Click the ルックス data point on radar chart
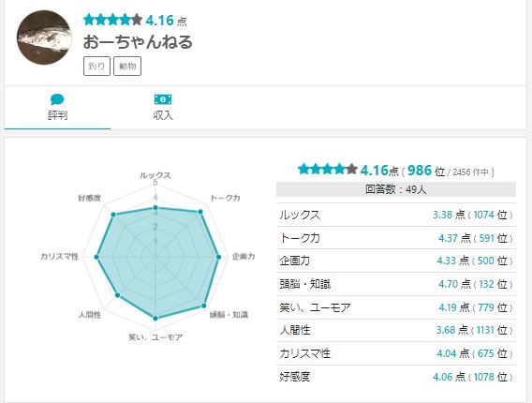This screenshot has width=532, height=403. [155, 207]
